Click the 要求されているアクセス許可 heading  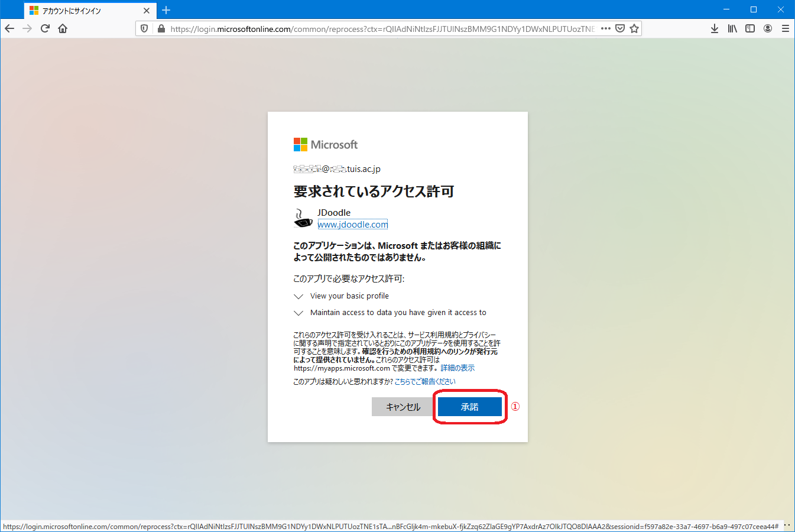(374, 192)
